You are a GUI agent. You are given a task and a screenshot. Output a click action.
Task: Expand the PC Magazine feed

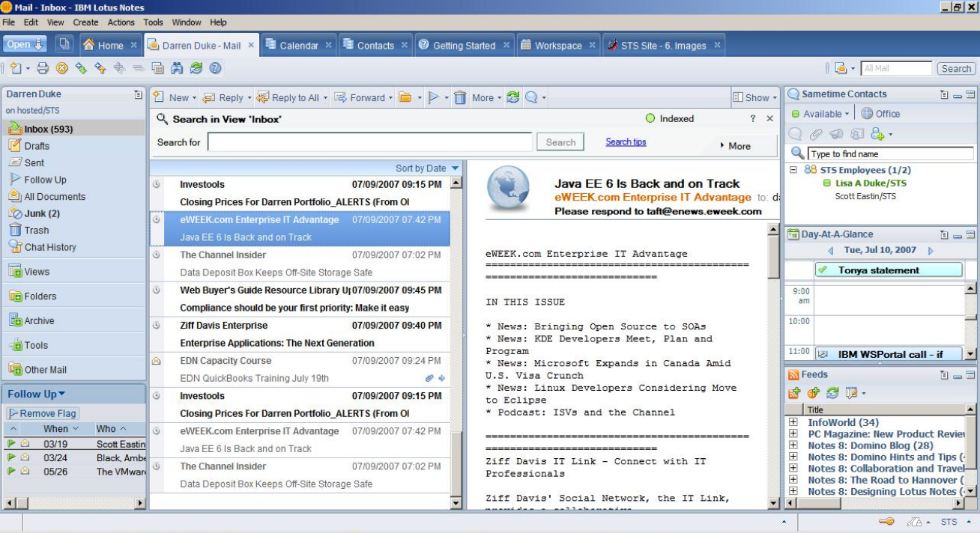coord(793,434)
